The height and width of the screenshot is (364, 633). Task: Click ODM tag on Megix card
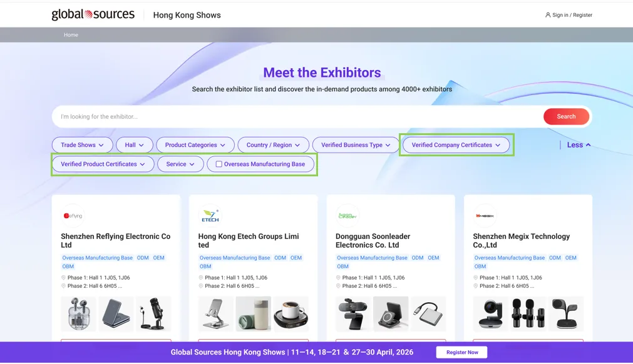(555, 258)
